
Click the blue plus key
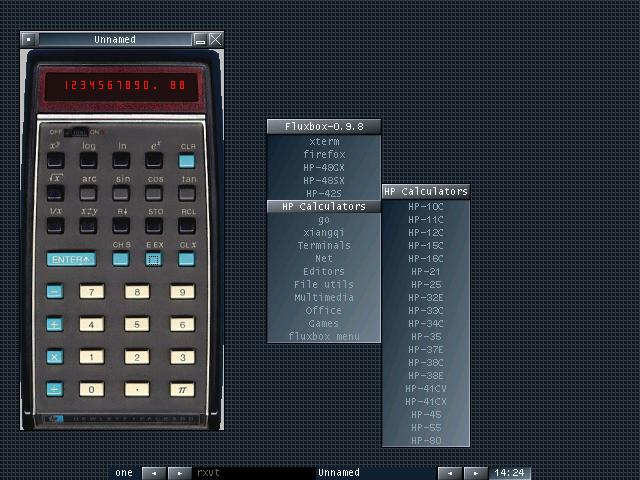click(x=55, y=324)
